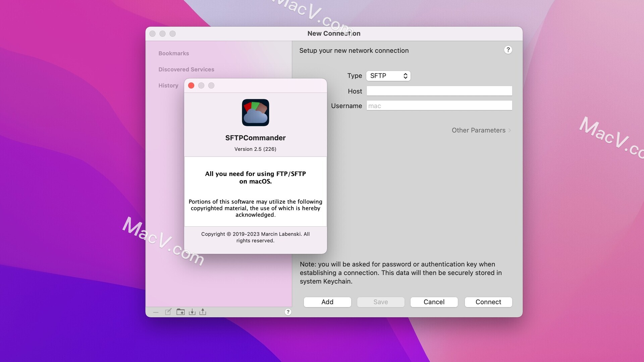Expand Other Parameters
This screenshot has width=644, height=362.
(x=481, y=130)
